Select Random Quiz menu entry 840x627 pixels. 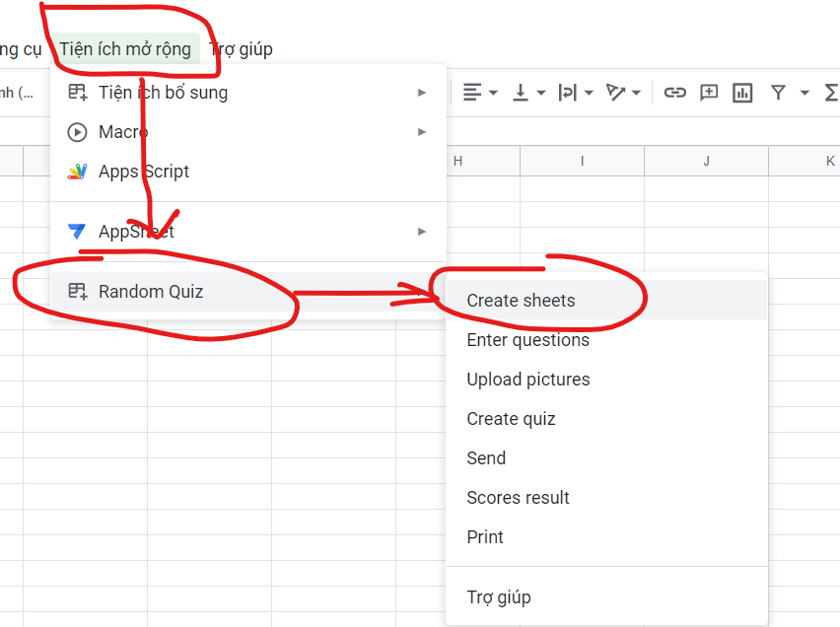[248, 292]
